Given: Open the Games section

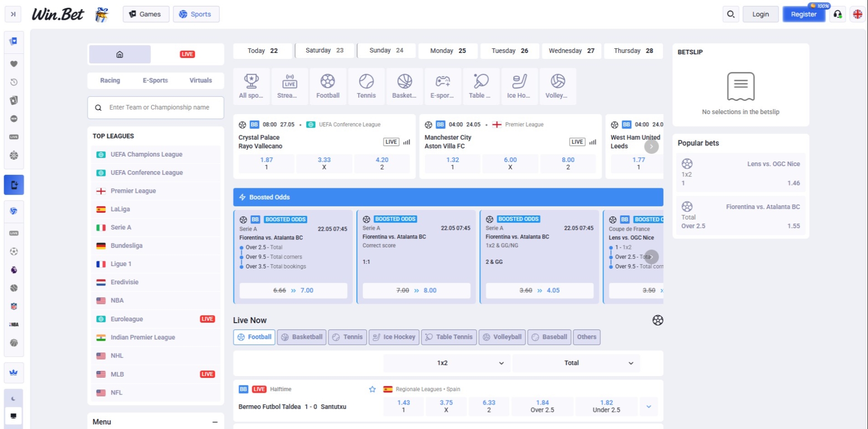Looking at the screenshot, I should 146,14.
